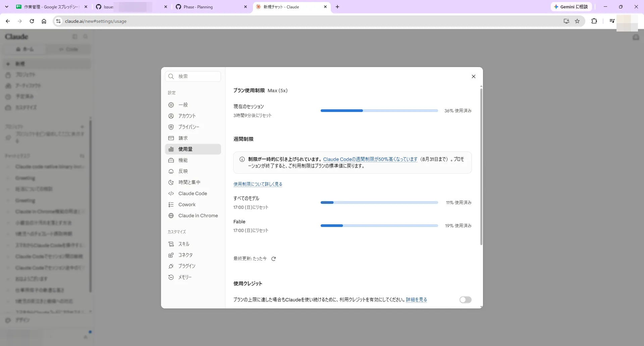This screenshot has height=346, width=644.
Task: Open 請求 billing settings
Action: (193, 138)
